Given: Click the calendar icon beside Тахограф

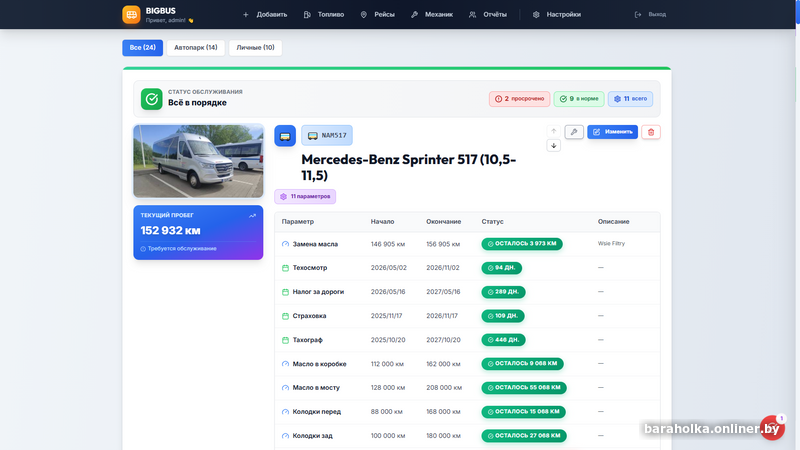Looking at the screenshot, I should [x=285, y=340].
